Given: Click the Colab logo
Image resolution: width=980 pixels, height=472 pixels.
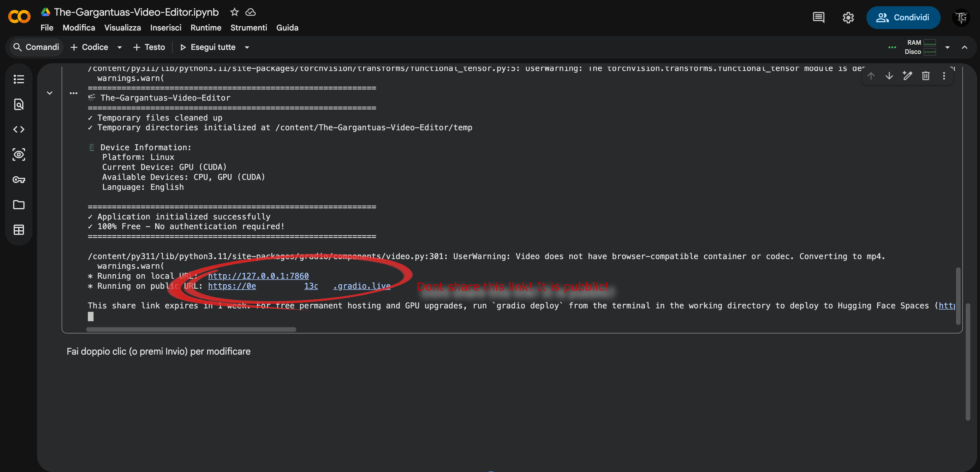Looking at the screenshot, I should click(19, 17).
